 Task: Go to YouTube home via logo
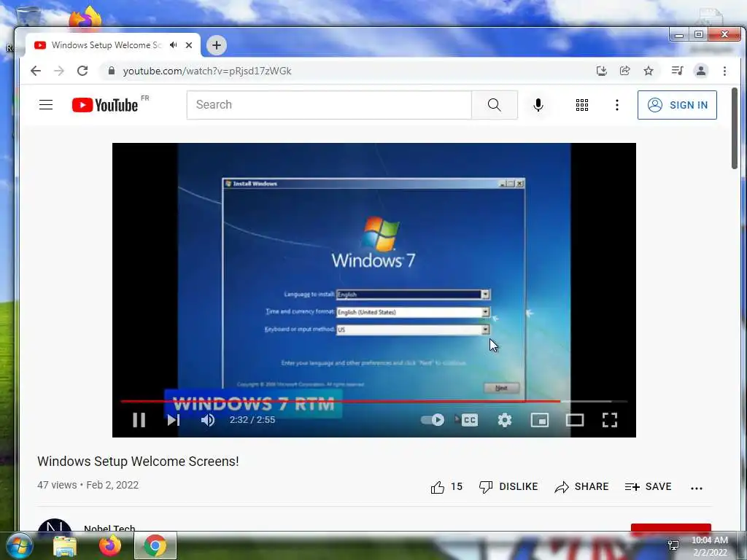pos(105,105)
